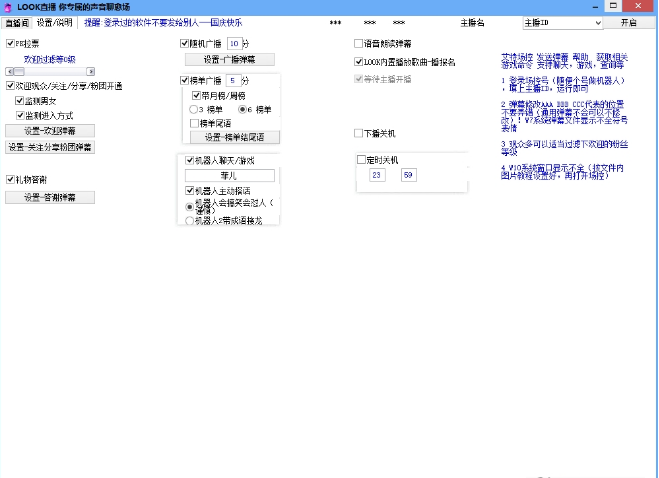659x478 pixels.
Task: Click the welcome filter level slider thumb
Action: coord(19,71)
